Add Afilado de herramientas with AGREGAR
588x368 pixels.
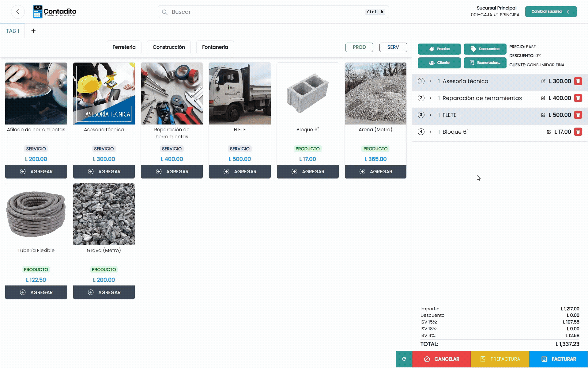(36, 172)
